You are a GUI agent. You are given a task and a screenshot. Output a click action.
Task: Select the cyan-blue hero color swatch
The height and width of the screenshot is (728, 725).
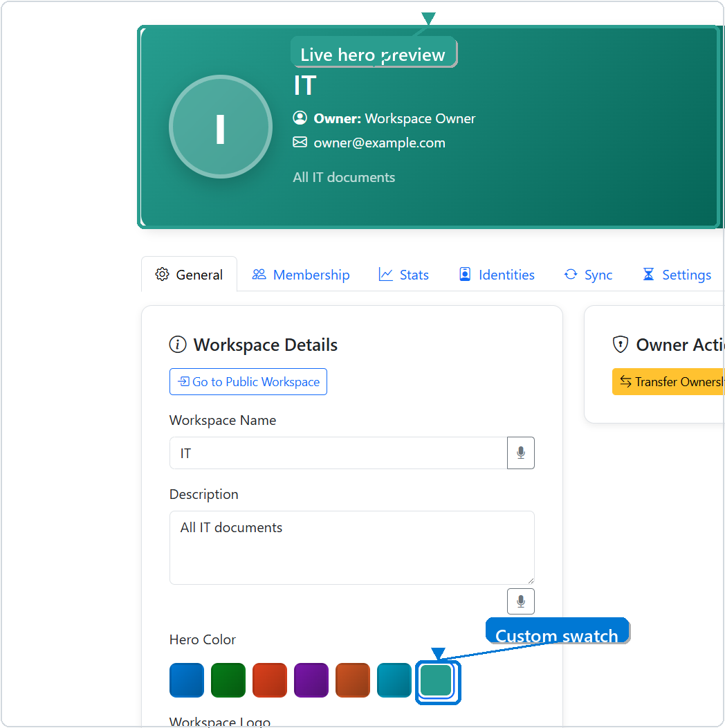tap(394, 680)
